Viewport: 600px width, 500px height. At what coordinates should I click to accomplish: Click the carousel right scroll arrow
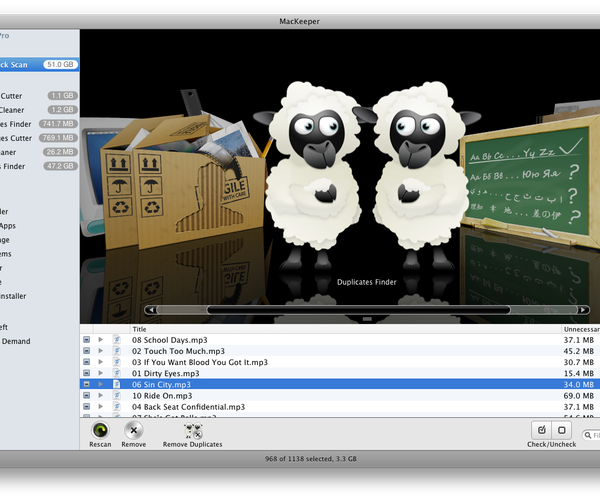[x=583, y=310]
